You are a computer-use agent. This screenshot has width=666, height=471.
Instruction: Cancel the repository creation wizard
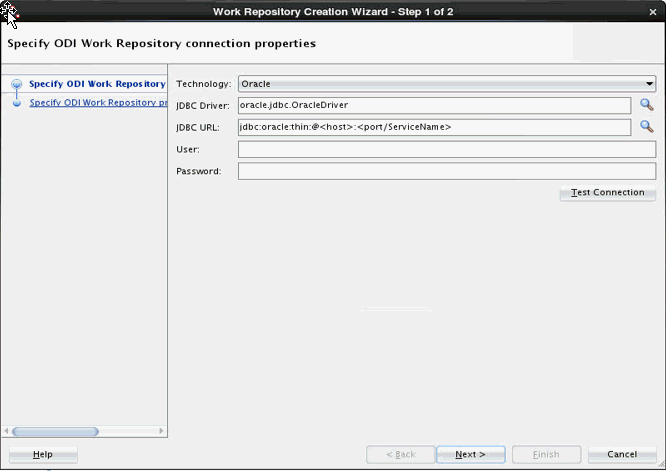coord(622,454)
